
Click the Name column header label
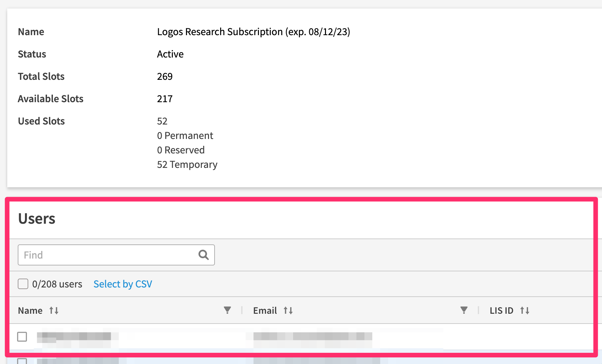[x=30, y=310]
